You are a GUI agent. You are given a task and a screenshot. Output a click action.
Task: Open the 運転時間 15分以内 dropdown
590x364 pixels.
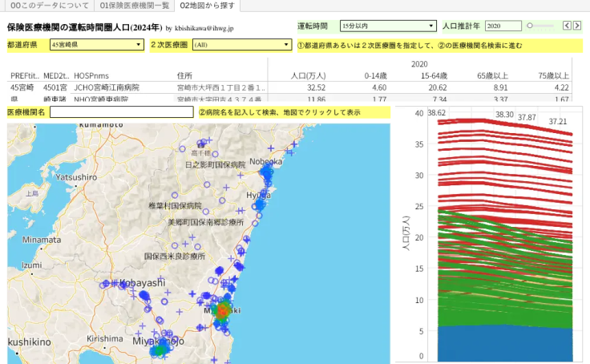tap(388, 26)
